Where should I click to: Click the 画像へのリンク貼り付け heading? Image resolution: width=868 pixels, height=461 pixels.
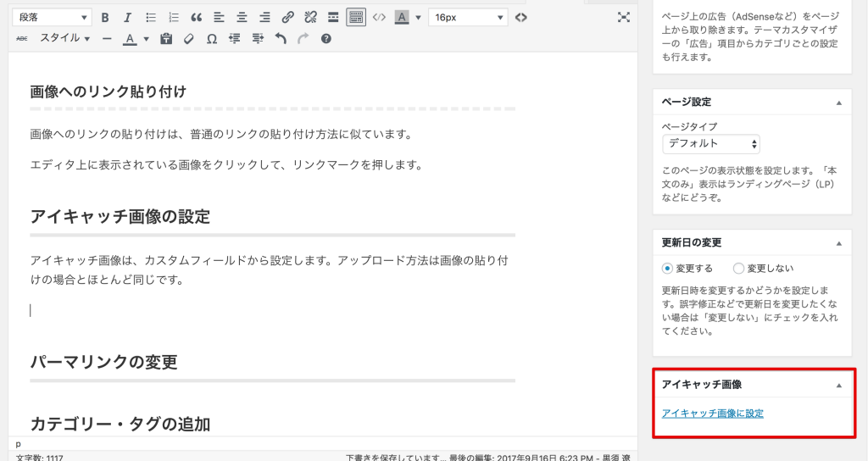108,92
